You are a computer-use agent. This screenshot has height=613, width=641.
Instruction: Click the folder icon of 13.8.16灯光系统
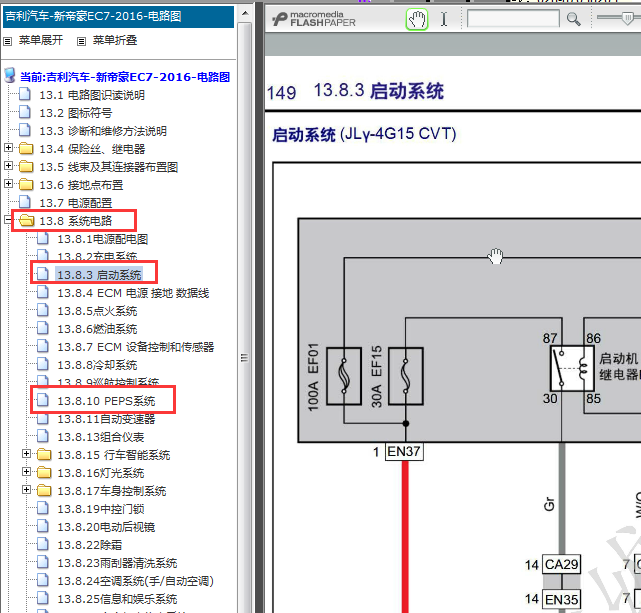44,472
